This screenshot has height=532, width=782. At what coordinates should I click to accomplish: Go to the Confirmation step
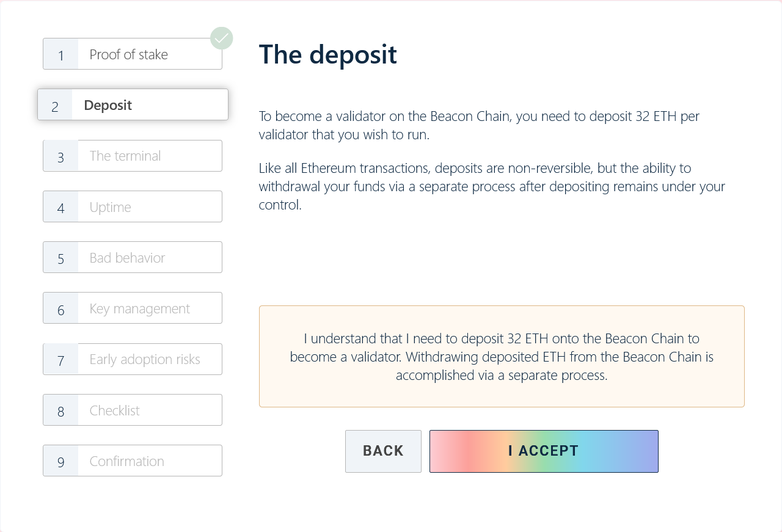tap(133, 461)
